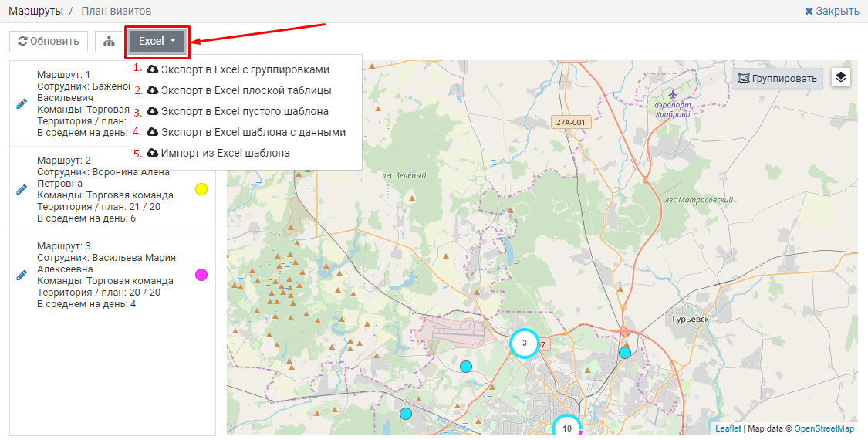868x440 pixels.
Task: Click В среднем на день: 6 text
Action: pos(86,218)
